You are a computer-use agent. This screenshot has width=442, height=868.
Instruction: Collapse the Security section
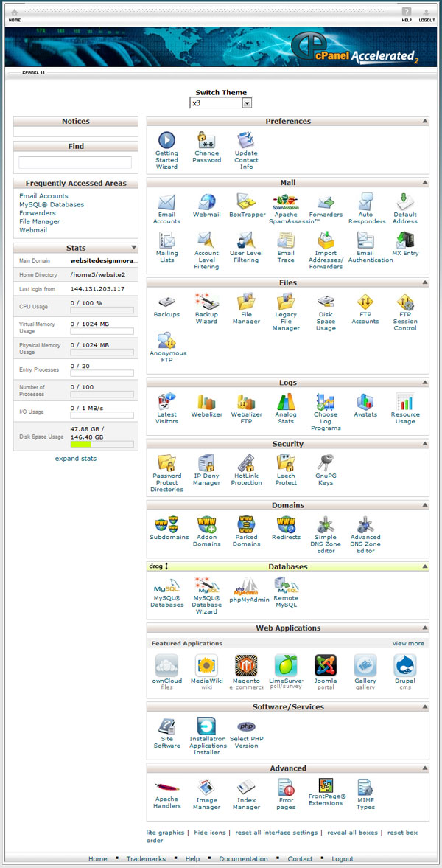tap(424, 444)
